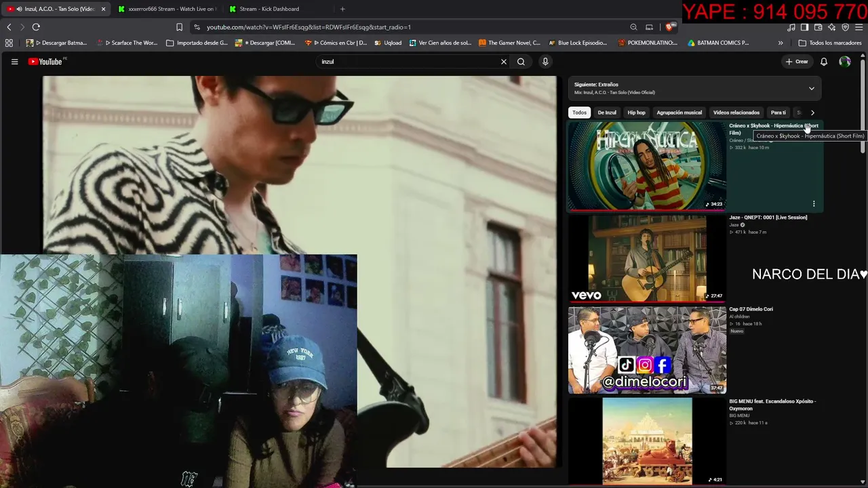Start voice search with the microphone
The image size is (868, 488).
[x=545, y=62]
